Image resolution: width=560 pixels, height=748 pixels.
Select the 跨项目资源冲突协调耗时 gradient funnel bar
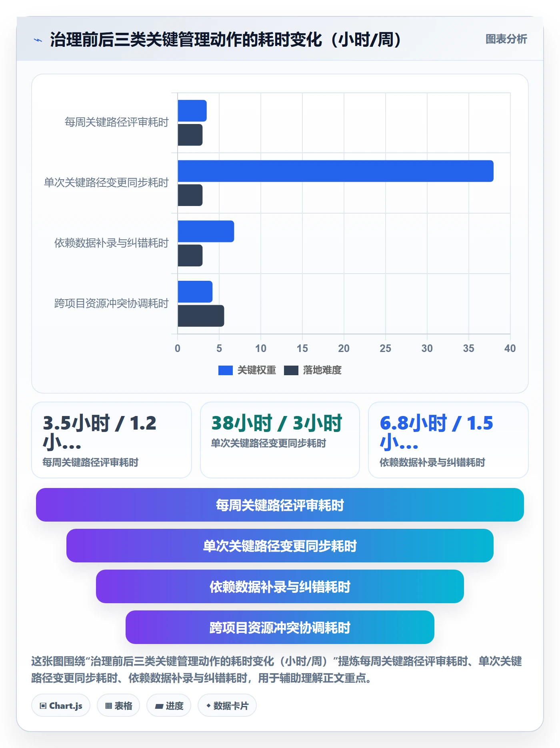point(280,627)
